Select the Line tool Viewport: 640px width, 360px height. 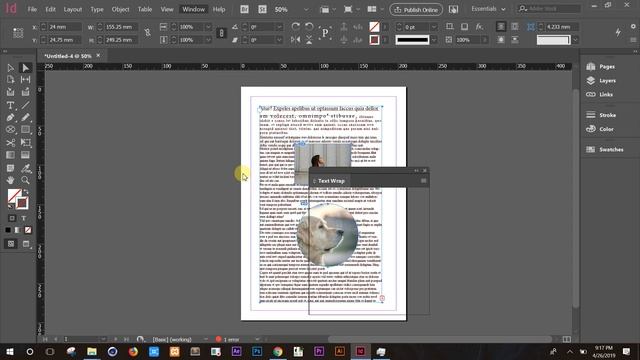[x=25, y=105]
